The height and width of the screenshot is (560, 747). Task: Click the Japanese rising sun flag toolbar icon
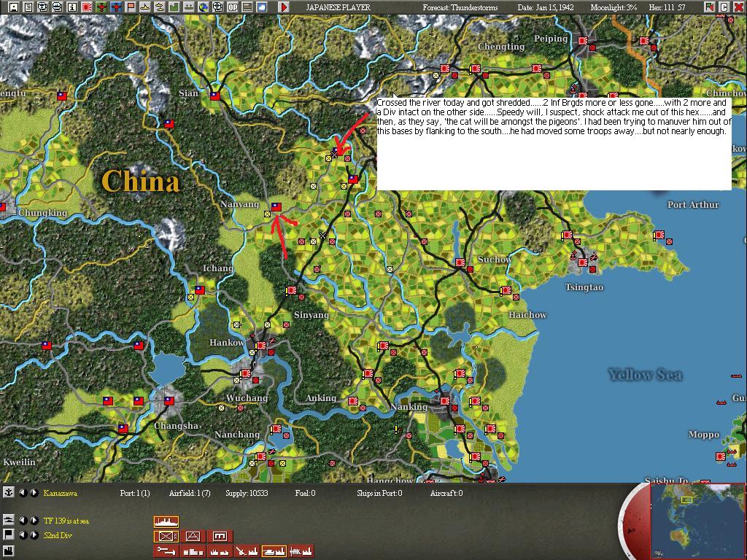(87, 7)
